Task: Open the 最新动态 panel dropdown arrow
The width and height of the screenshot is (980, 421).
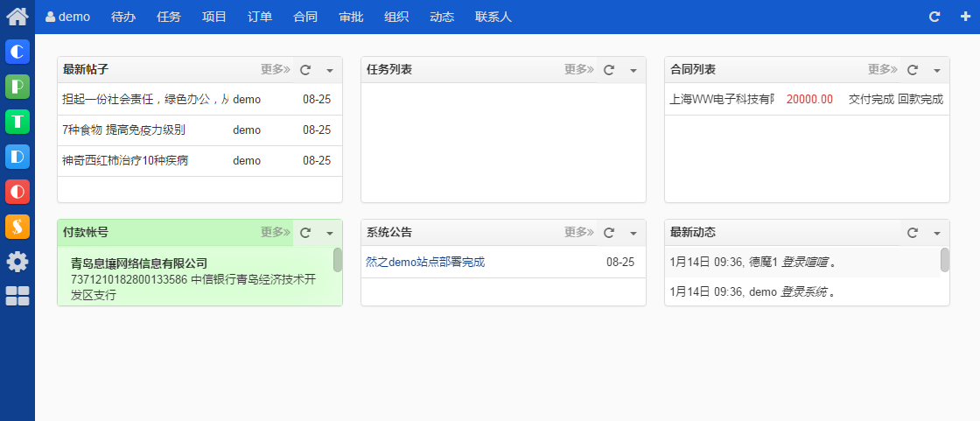Action: point(937,234)
